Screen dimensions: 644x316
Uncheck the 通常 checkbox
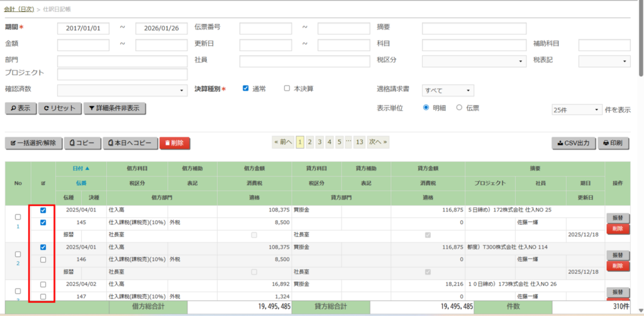pos(245,89)
